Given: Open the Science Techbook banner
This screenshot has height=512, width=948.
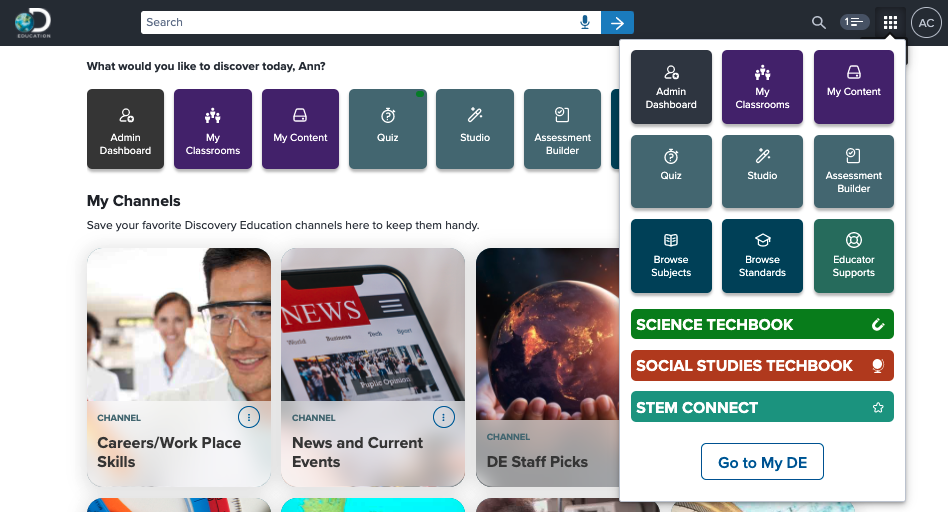Looking at the screenshot, I should 762,324.
